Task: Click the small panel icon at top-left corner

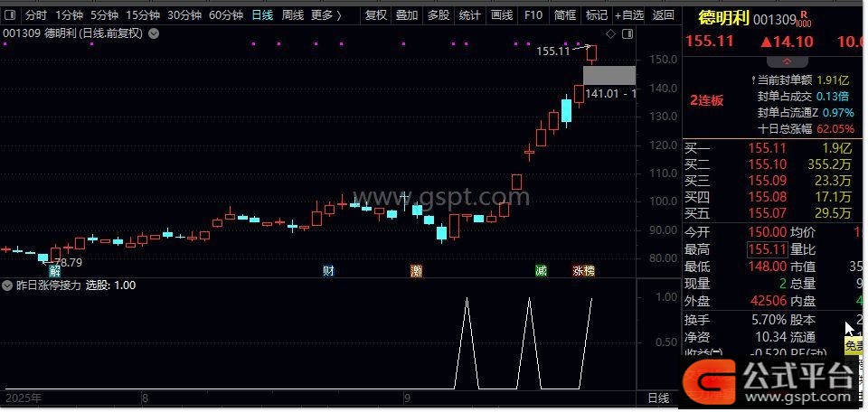Action: [10, 15]
